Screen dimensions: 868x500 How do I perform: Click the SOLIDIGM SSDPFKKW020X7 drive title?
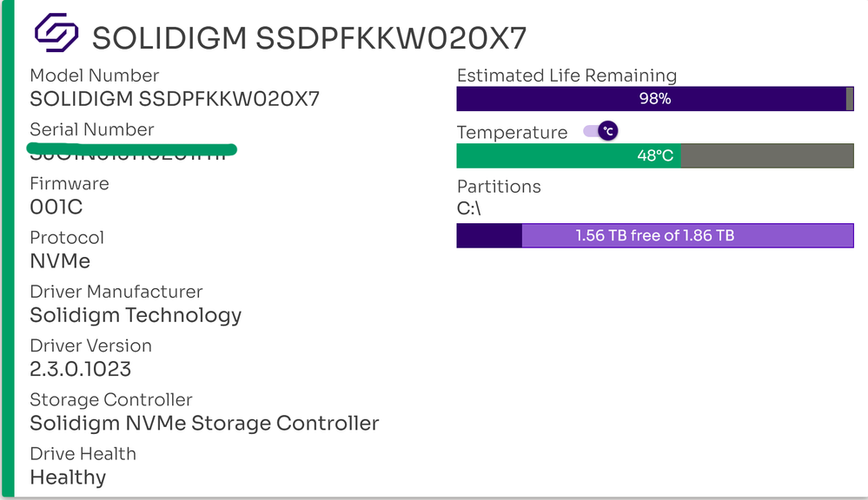309,38
